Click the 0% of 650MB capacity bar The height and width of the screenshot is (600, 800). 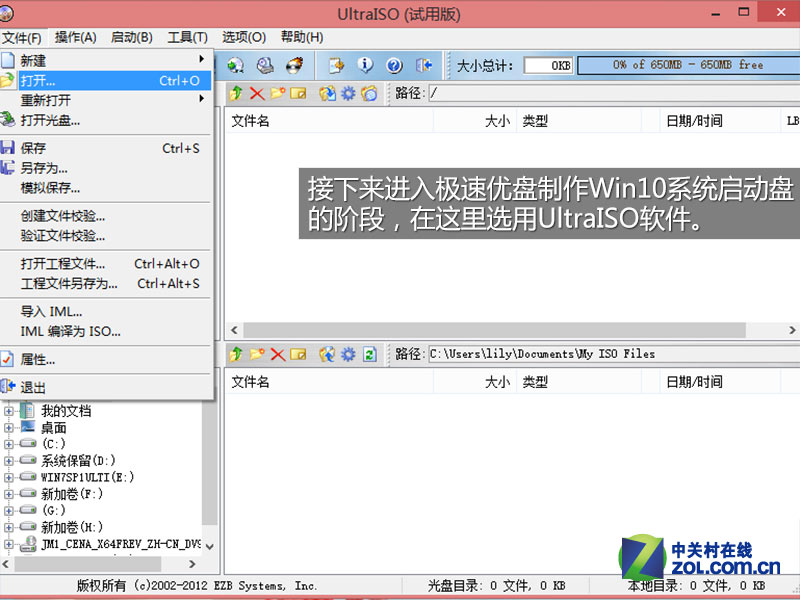pos(688,65)
